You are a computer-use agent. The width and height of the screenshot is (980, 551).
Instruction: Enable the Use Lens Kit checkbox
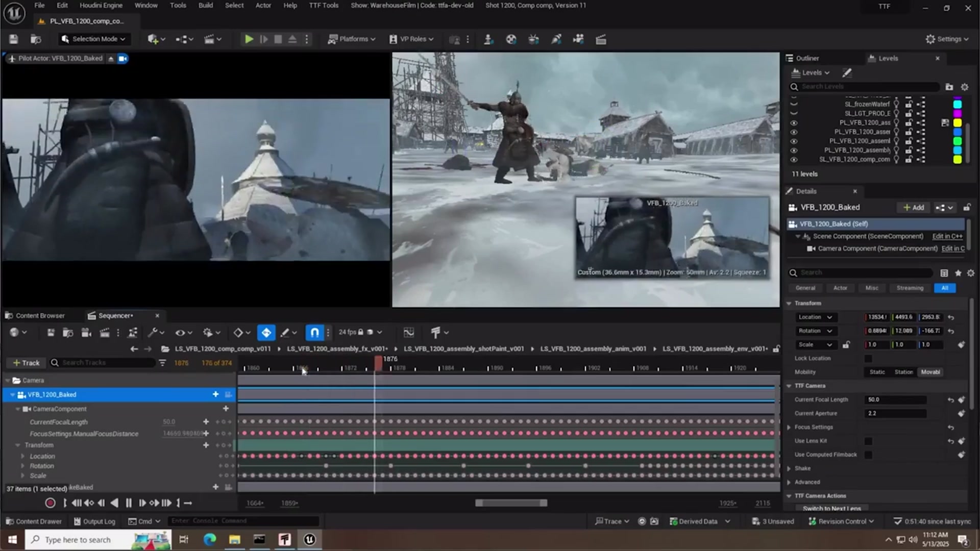point(868,441)
